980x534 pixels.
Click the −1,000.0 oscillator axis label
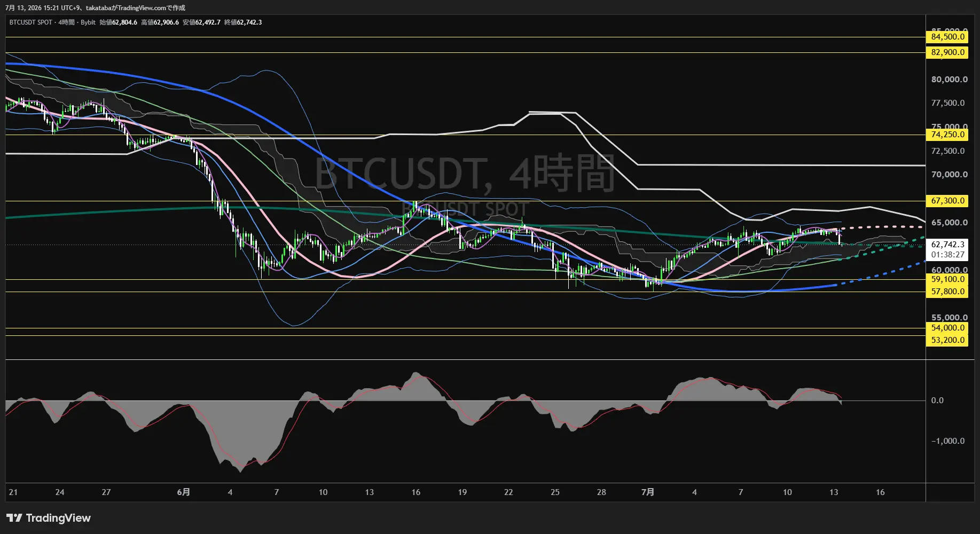coord(948,441)
